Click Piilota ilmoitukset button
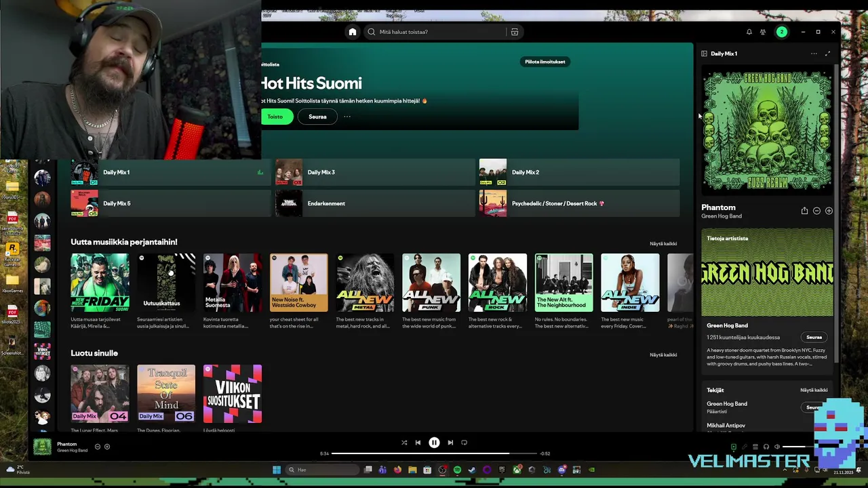 (x=545, y=62)
